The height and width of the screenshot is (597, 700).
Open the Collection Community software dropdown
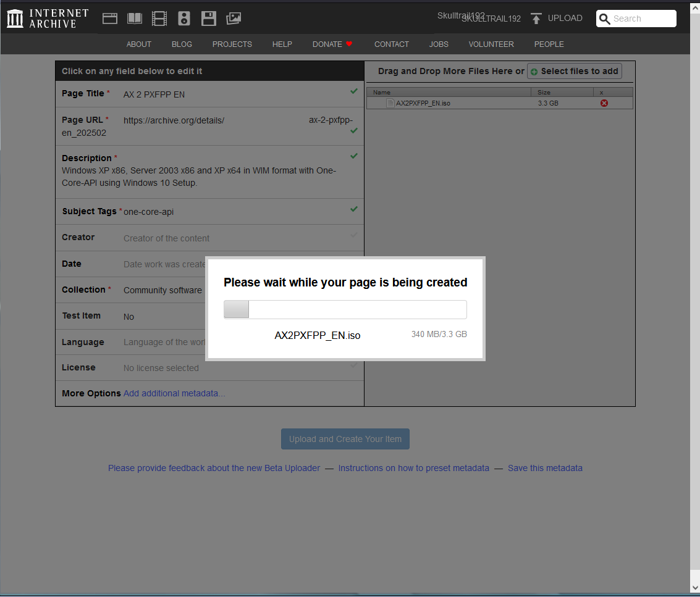click(162, 290)
